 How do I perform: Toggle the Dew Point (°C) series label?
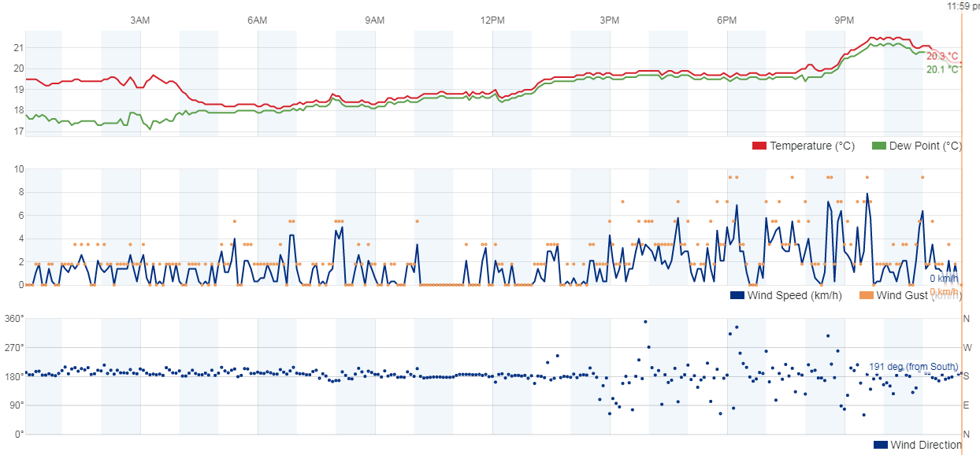point(926,146)
